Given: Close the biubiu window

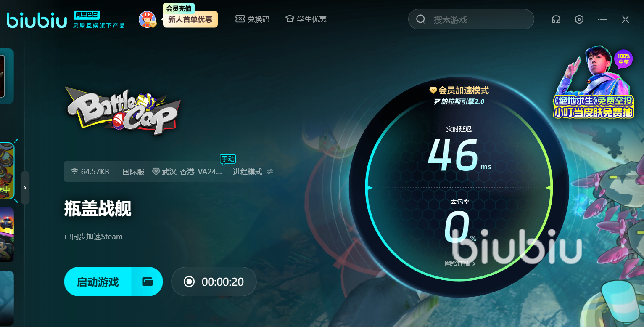Looking at the screenshot, I should [x=626, y=19].
